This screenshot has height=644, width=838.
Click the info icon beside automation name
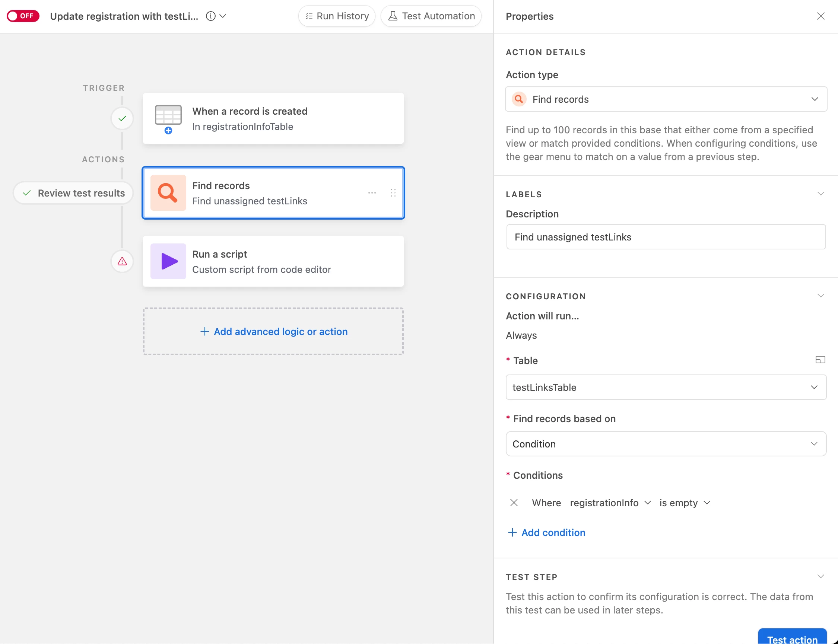click(x=210, y=16)
